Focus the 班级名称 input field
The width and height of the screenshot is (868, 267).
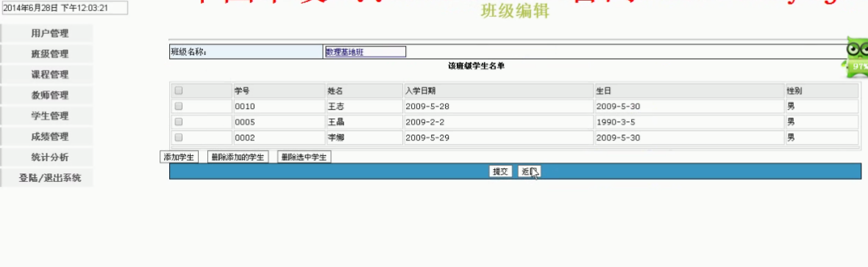[365, 52]
